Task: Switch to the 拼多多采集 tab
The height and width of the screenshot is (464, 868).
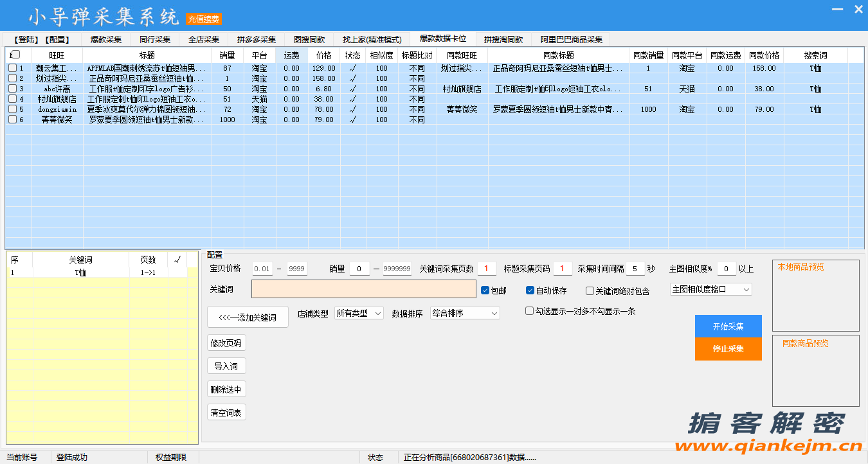Action: (x=257, y=39)
